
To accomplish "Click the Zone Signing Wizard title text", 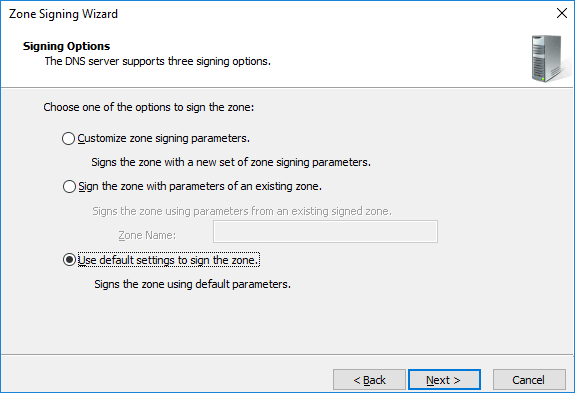I will coord(63,14).
